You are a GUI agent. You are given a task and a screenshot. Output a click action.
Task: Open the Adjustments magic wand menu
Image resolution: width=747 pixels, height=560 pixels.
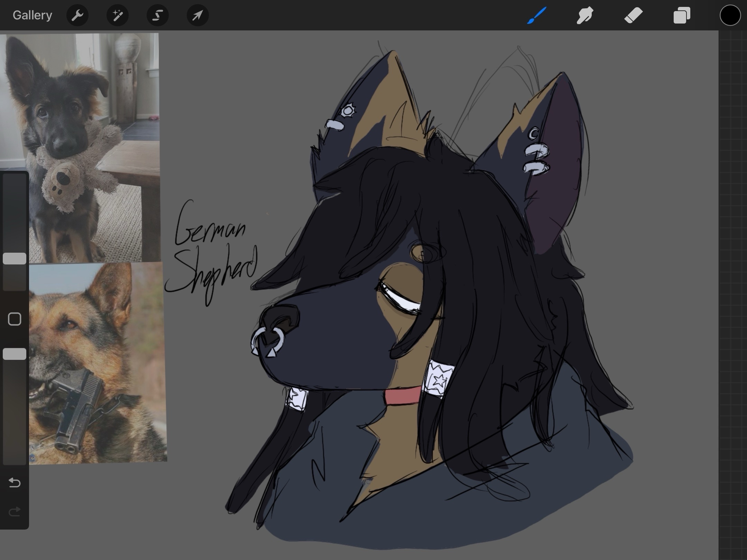pyautogui.click(x=118, y=15)
